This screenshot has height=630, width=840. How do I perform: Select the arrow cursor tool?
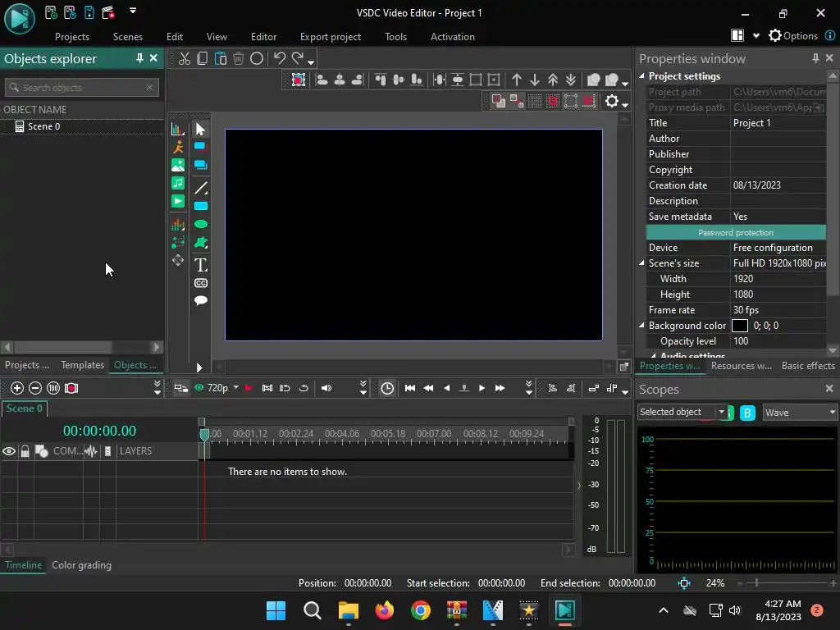pos(200,129)
